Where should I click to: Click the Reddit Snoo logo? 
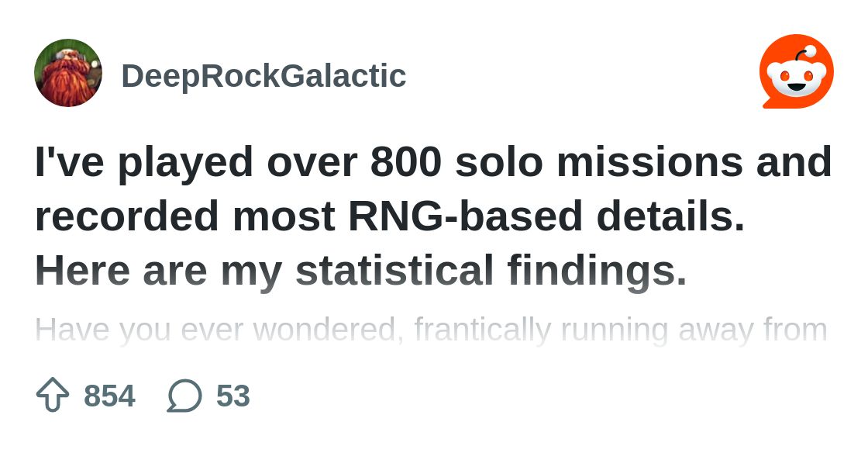(796, 71)
